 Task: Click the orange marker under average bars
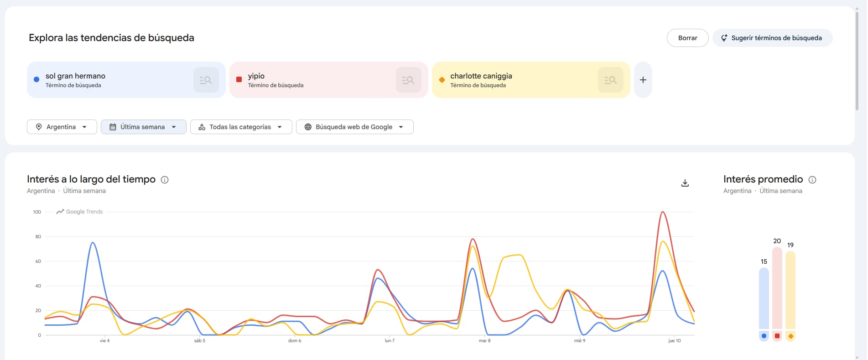click(790, 336)
